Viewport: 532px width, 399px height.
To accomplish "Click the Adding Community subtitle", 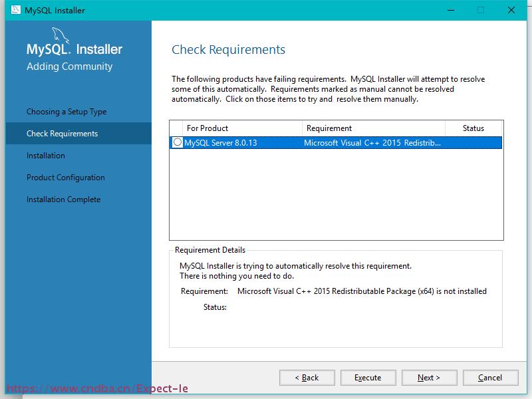I will [70, 66].
